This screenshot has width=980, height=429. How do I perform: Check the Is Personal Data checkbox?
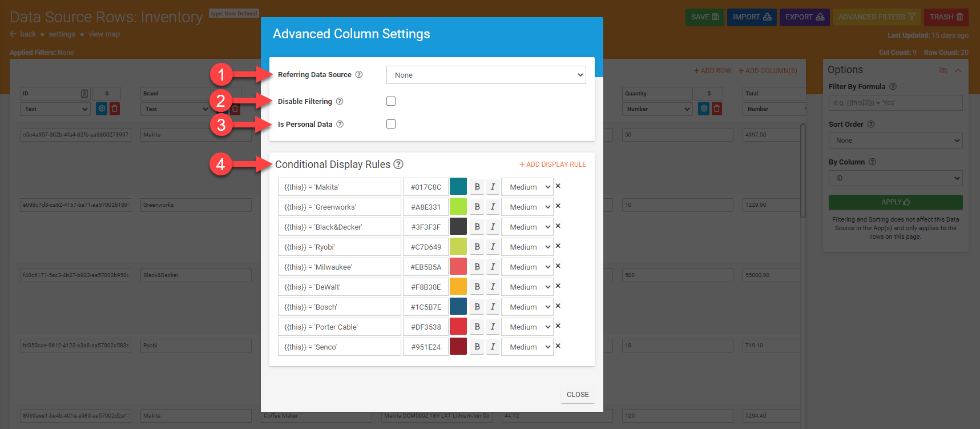(391, 124)
